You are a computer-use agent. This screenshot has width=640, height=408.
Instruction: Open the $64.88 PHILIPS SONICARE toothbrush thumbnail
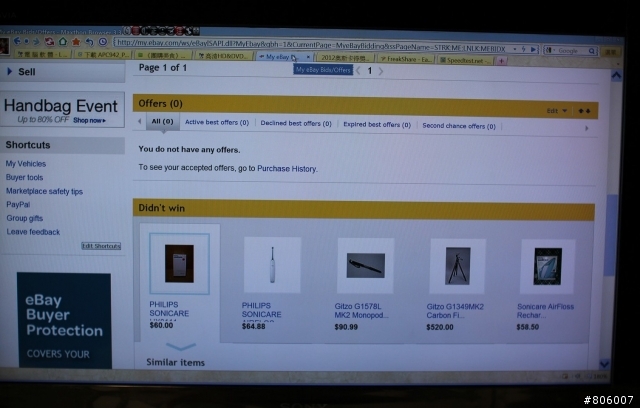pyautogui.click(x=272, y=264)
